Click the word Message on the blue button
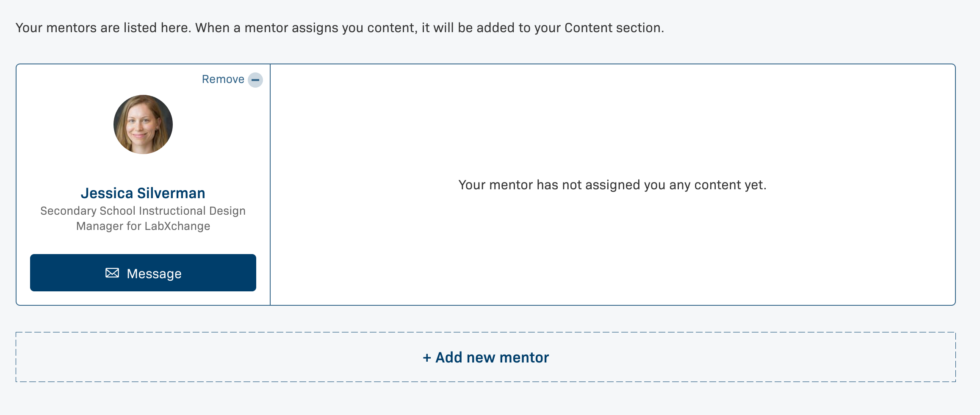 (x=154, y=274)
